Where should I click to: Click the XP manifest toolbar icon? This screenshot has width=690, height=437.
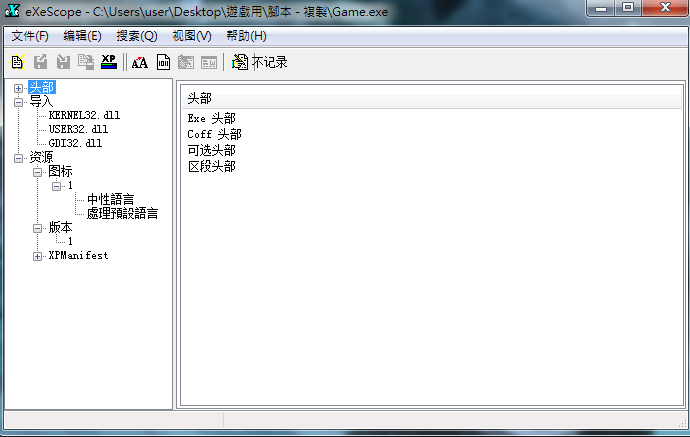click(x=109, y=62)
